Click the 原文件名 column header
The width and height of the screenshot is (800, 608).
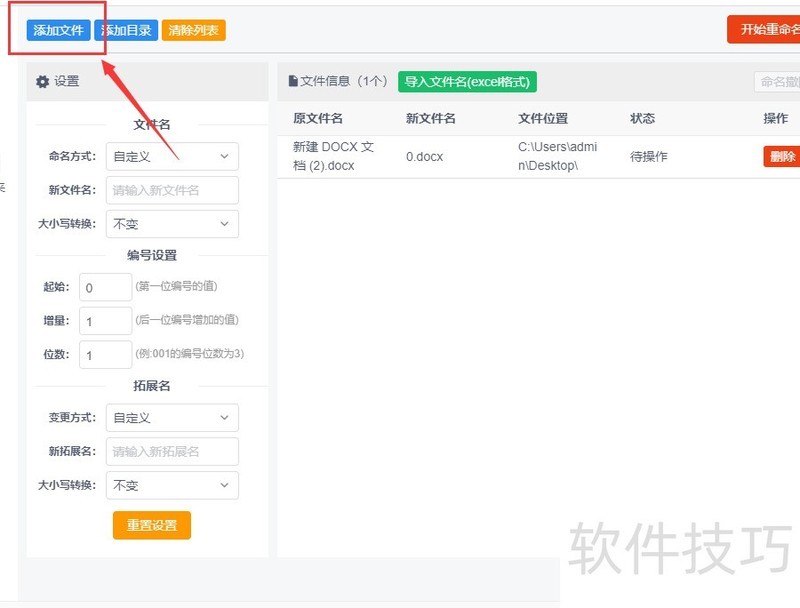click(318, 118)
